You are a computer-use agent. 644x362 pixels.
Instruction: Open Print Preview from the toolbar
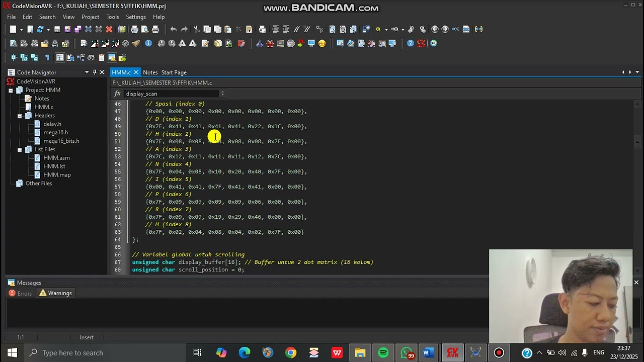145,29
